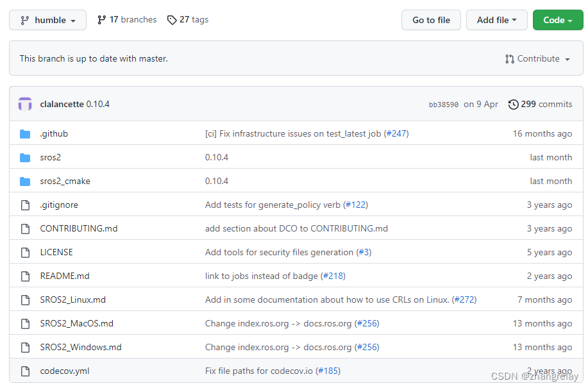
Task: View the 299 commits history
Action: click(x=546, y=105)
